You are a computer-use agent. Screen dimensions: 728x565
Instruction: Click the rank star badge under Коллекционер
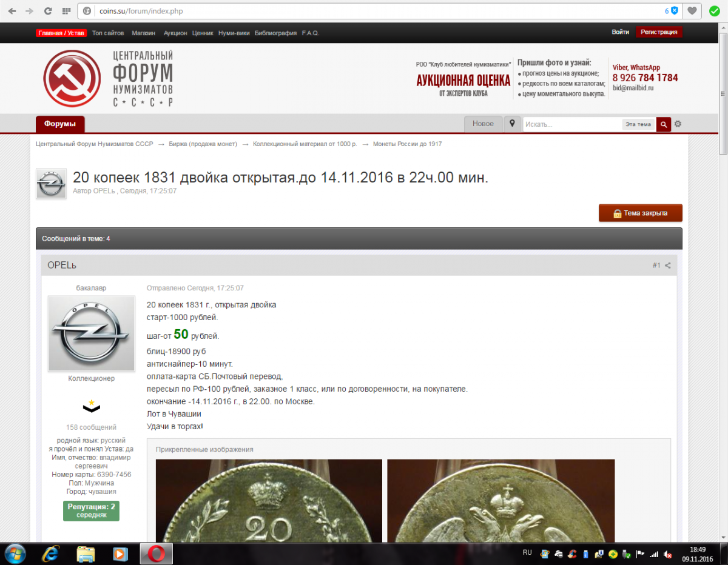pos(91,406)
